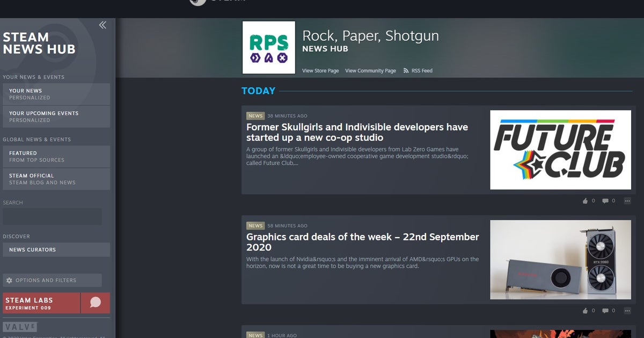Click the Rock, Paper, Shotgun title
644x338 pixels.
point(371,36)
